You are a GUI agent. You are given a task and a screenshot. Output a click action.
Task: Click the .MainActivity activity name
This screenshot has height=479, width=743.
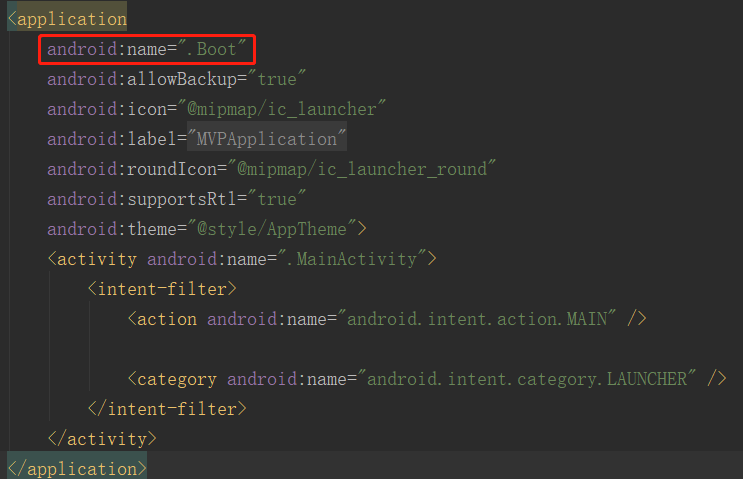(x=352, y=259)
